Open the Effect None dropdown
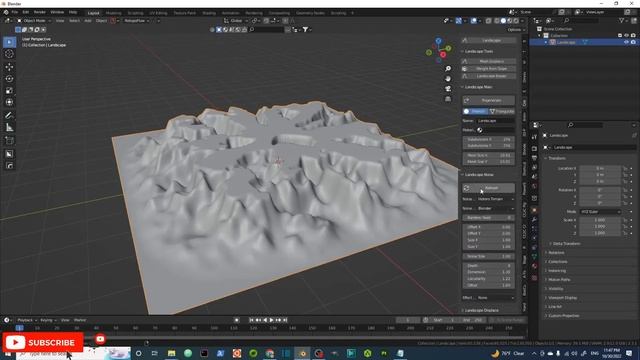This screenshot has width=640, height=360. tap(496, 298)
